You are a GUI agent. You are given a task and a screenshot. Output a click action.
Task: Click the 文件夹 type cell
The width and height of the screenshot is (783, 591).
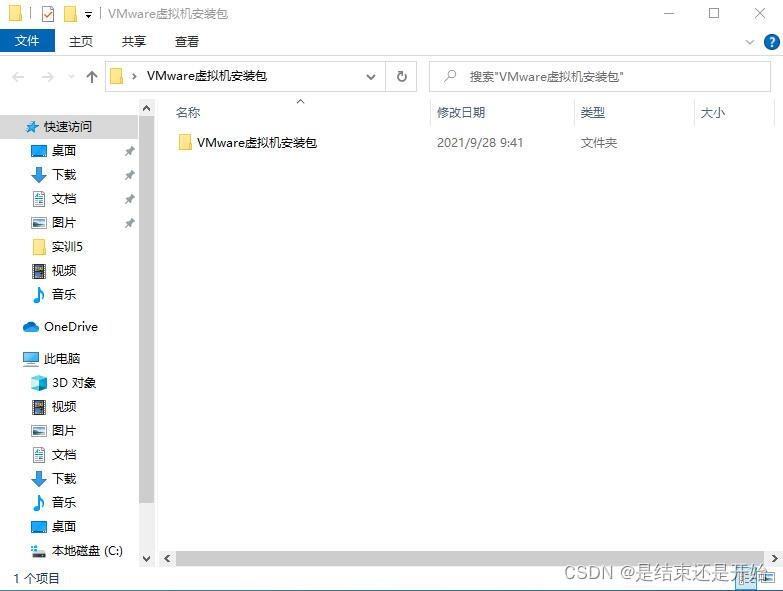[x=599, y=143]
